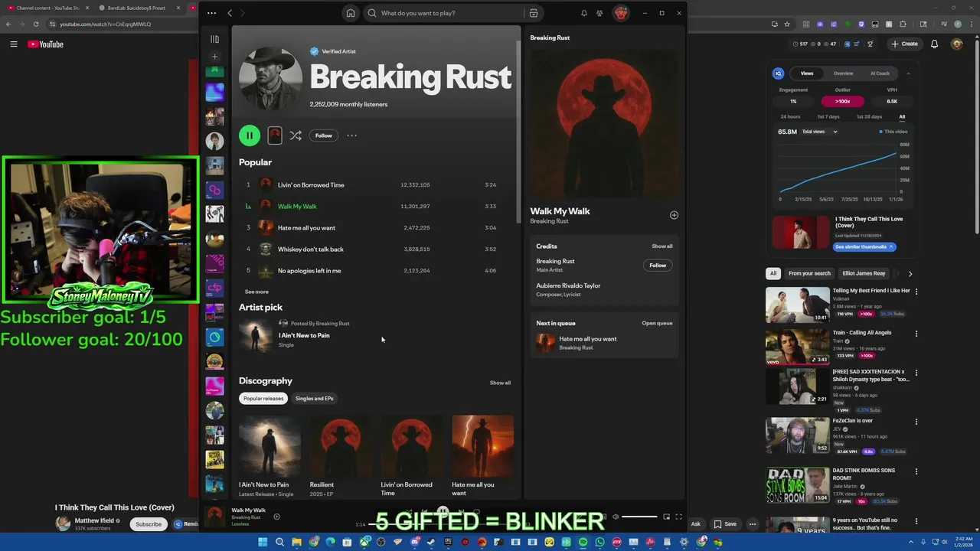The height and width of the screenshot is (551, 980).
Task: Open 'I Ain't New to Pain' discography cover
Action: coord(269,445)
